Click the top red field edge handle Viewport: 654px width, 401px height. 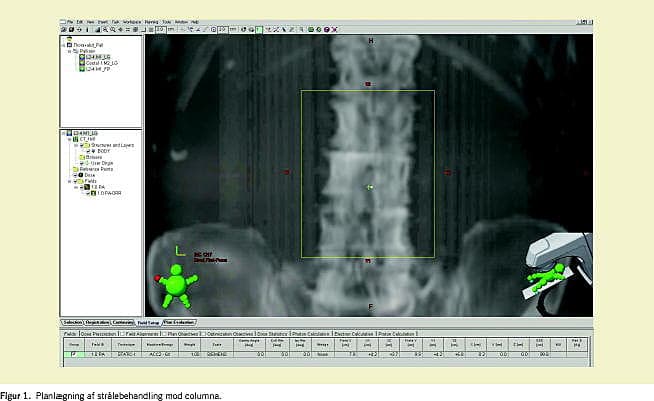click(368, 85)
